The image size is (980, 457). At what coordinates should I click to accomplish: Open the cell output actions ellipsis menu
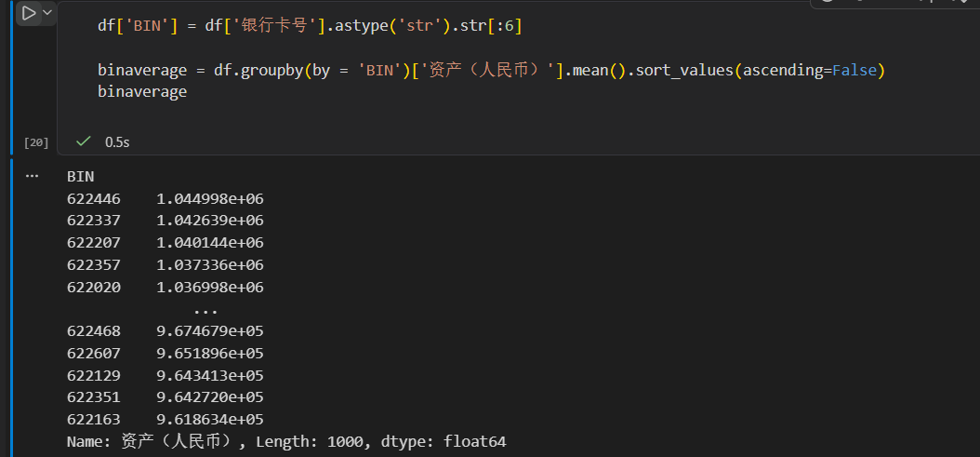[32, 177]
